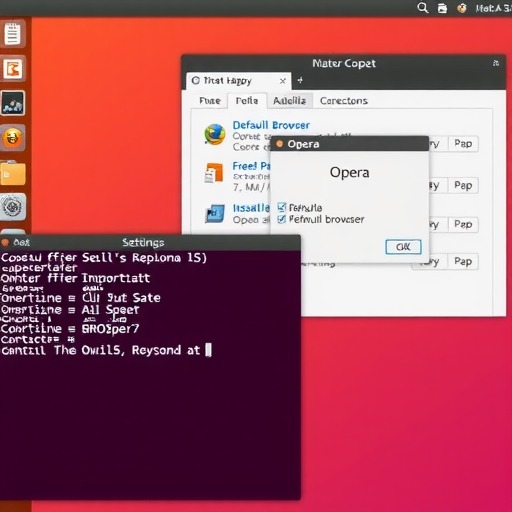This screenshot has width=512, height=512.
Task: Click the Issalle link in list
Action: click(251, 208)
